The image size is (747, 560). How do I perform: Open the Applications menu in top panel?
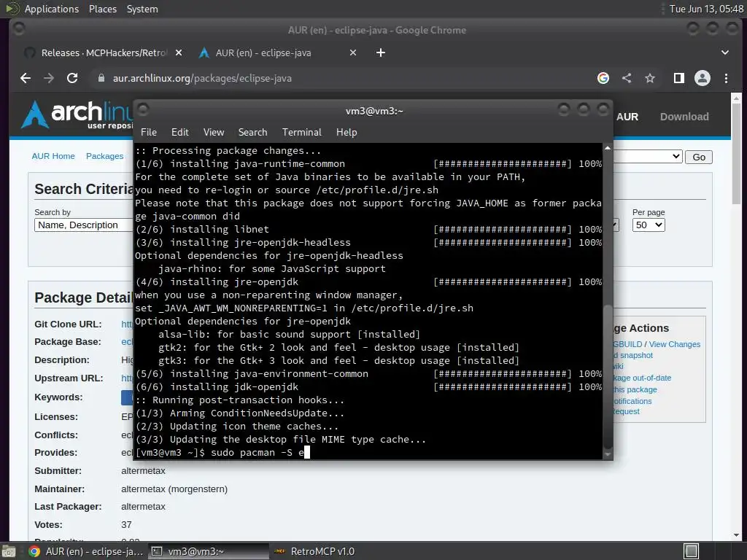52,9
